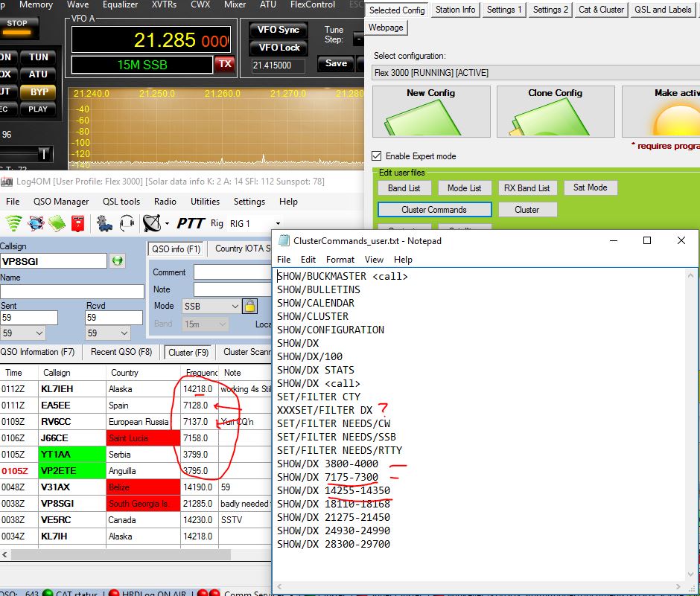Open QSO Manager menu in Log4OM

click(61, 202)
